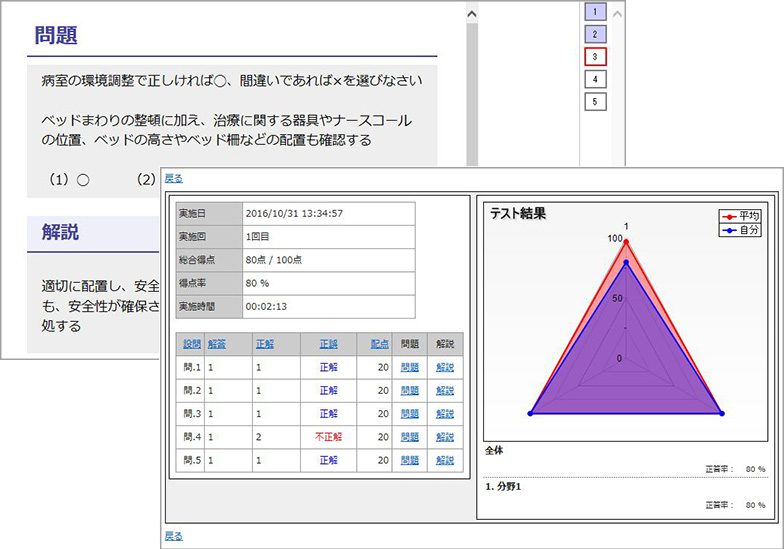Select question number 1 box
Screen dimensions: 784x549
[x=595, y=12]
